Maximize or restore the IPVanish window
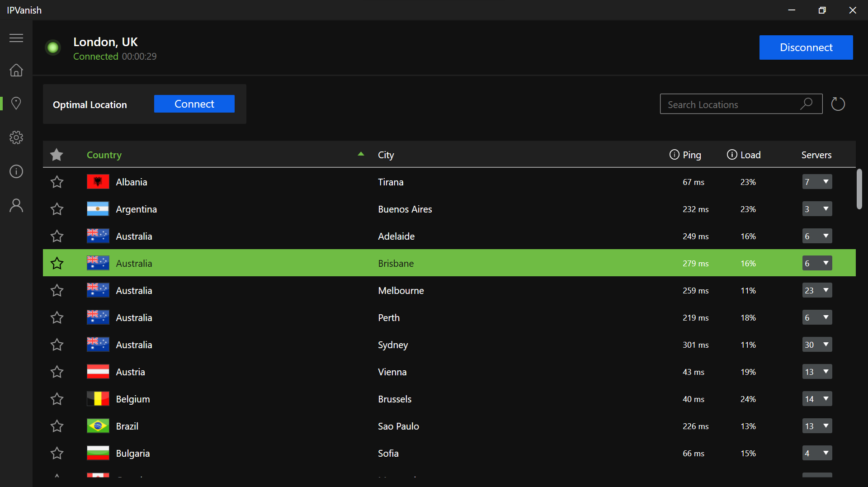The width and height of the screenshot is (868, 487). (822, 10)
